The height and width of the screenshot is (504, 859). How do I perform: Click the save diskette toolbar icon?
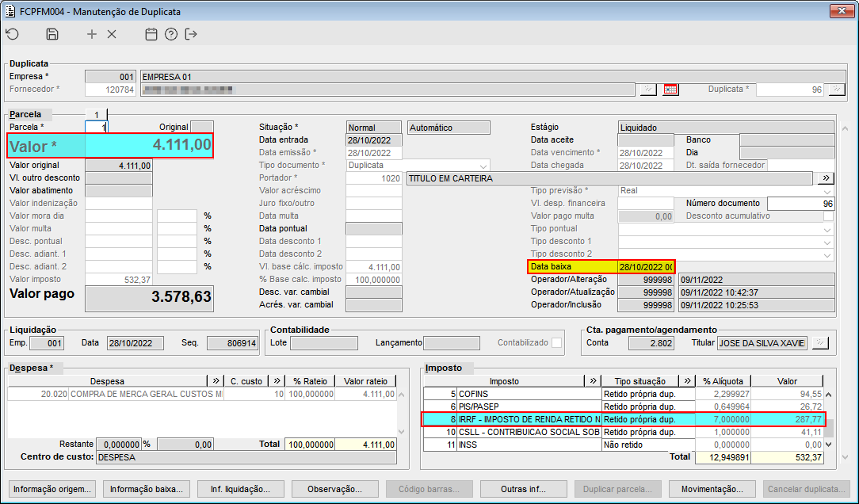pos(52,34)
